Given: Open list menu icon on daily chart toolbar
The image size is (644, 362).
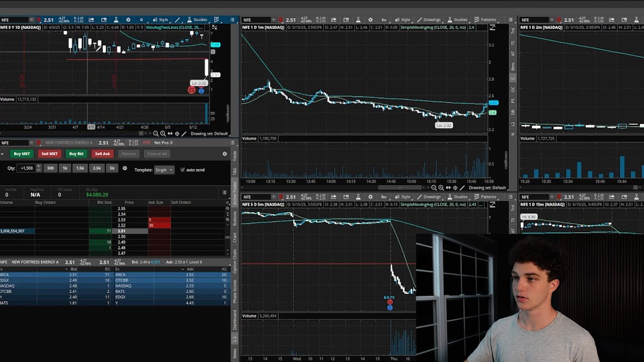Looking at the screenshot, I should pos(232,20).
